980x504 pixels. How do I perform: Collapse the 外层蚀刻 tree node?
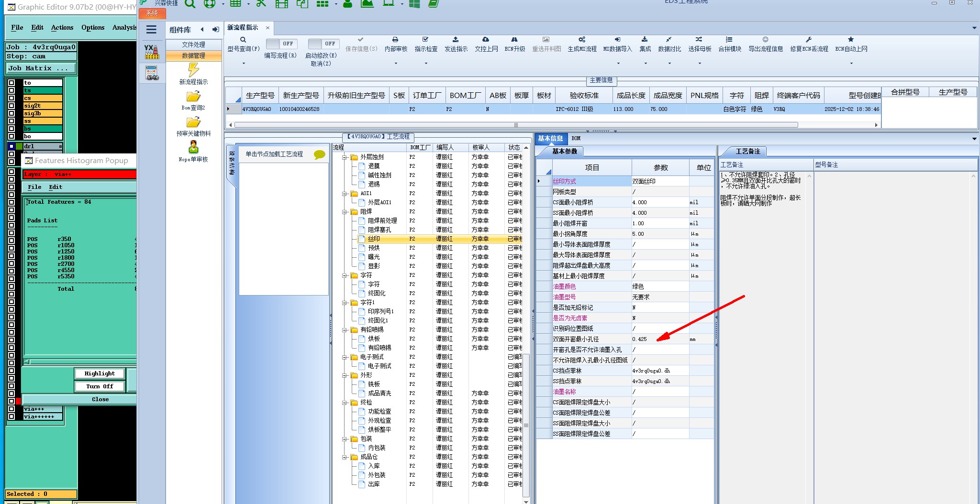pos(345,157)
